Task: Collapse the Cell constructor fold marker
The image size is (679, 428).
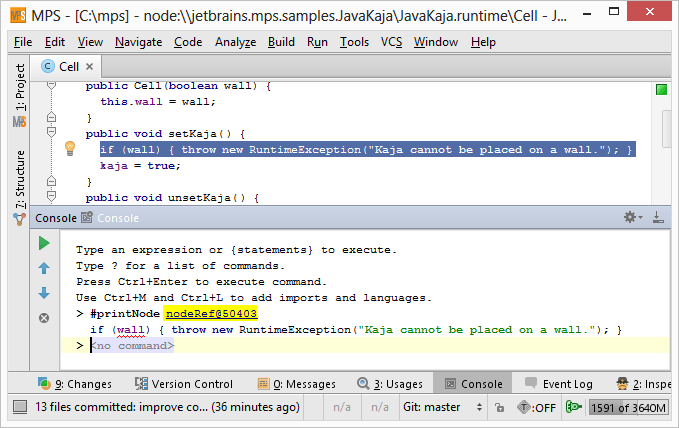Action: (51, 85)
